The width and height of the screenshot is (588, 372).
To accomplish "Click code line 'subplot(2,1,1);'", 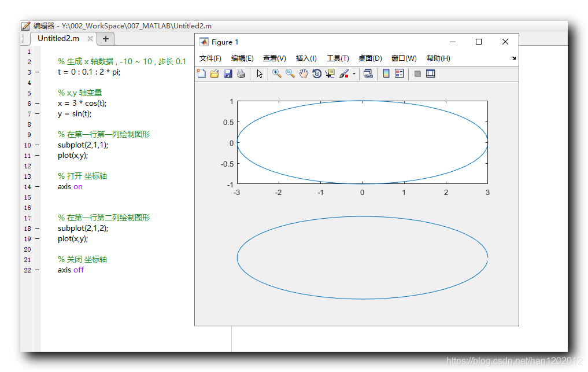I will pos(83,145).
